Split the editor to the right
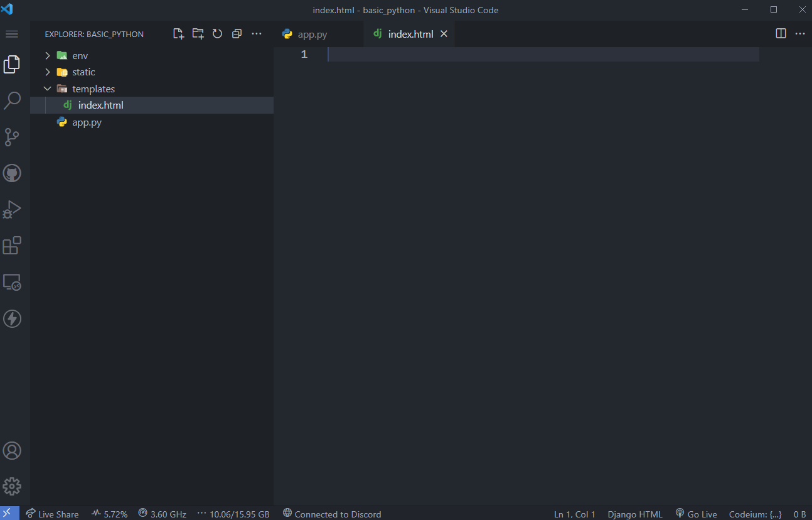This screenshot has height=520, width=812. (781, 34)
